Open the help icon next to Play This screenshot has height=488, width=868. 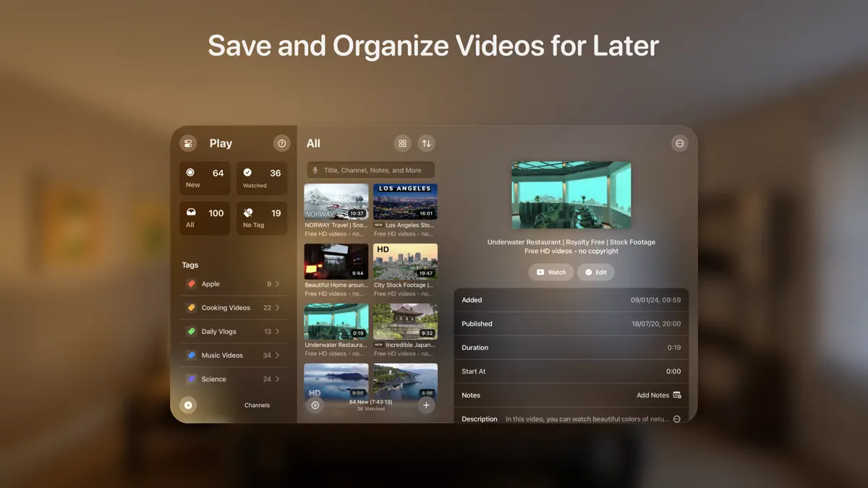[281, 142]
